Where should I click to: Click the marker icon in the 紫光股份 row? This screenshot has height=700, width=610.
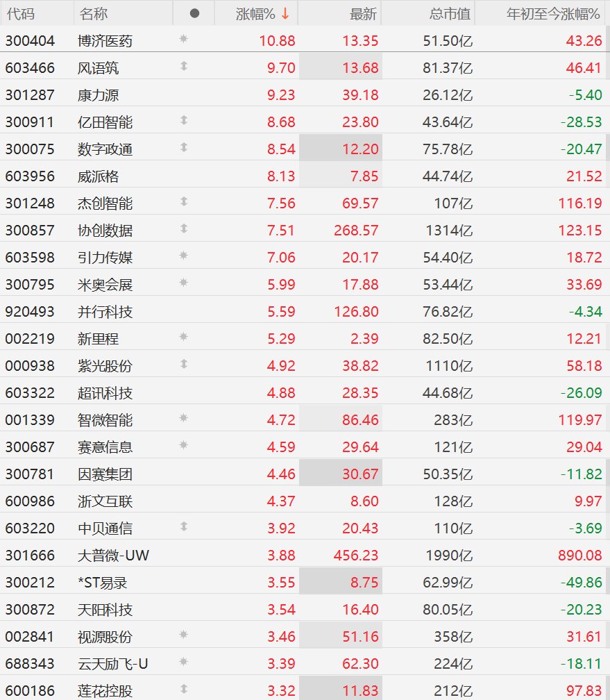pyautogui.click(x=183, y=365)
